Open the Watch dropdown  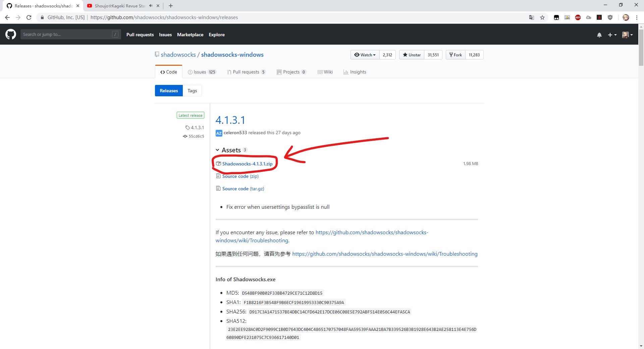(365, 55)
